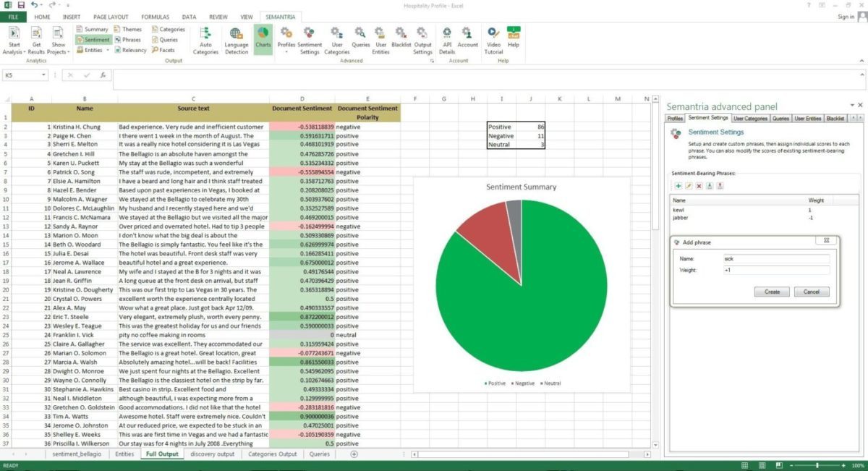Add a new sentiment-bearing phrase with the plus icon
The height and width of the screenshot is (471, 868).
tap(677, 186)
